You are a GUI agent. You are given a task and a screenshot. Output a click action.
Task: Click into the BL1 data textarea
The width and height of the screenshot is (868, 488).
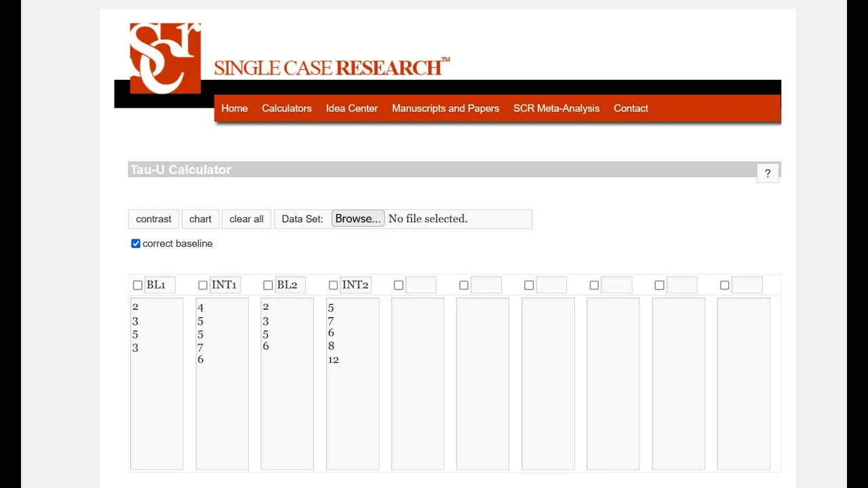(157, 384)
